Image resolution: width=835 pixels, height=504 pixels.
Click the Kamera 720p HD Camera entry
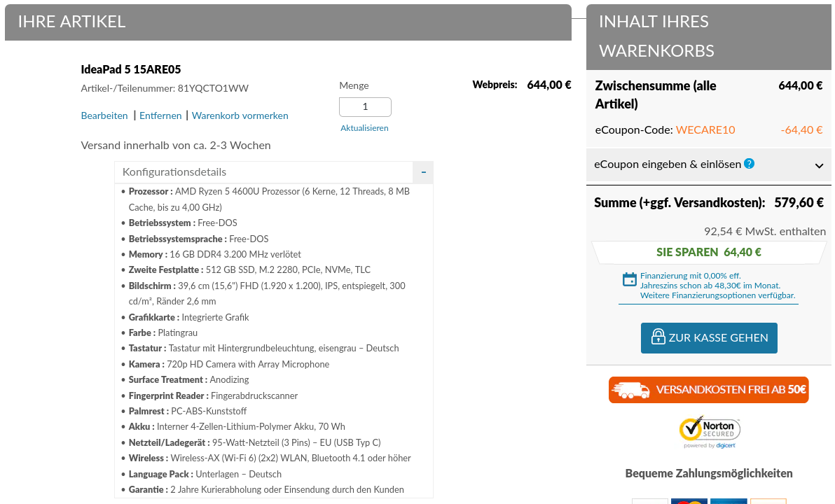[228, 364]
